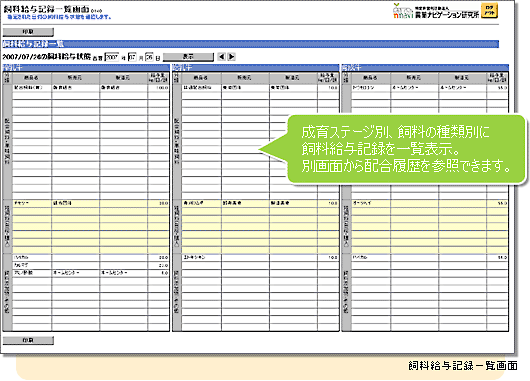Click first feed name cell in left table
Screen dimensions: 530x381
pos(32,88)
